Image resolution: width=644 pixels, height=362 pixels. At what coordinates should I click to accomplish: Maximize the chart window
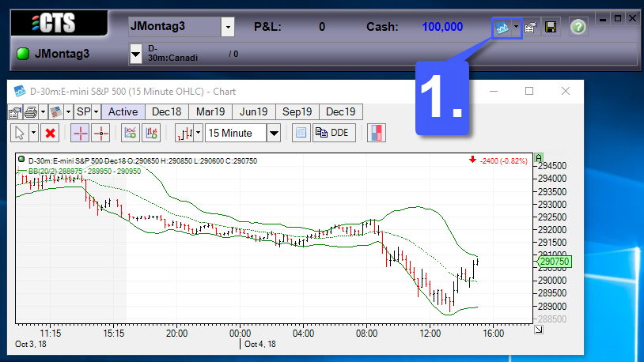(x=529, y=91)
